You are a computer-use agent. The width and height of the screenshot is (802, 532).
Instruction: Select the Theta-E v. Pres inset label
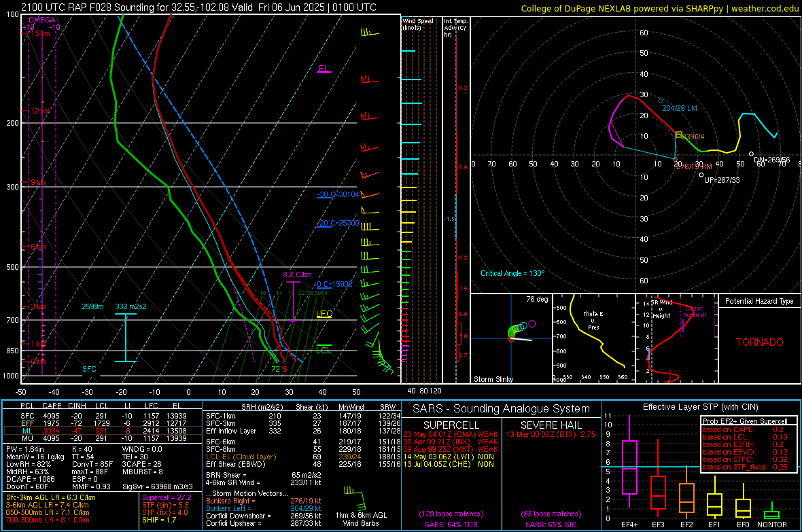tap(593, 320)
